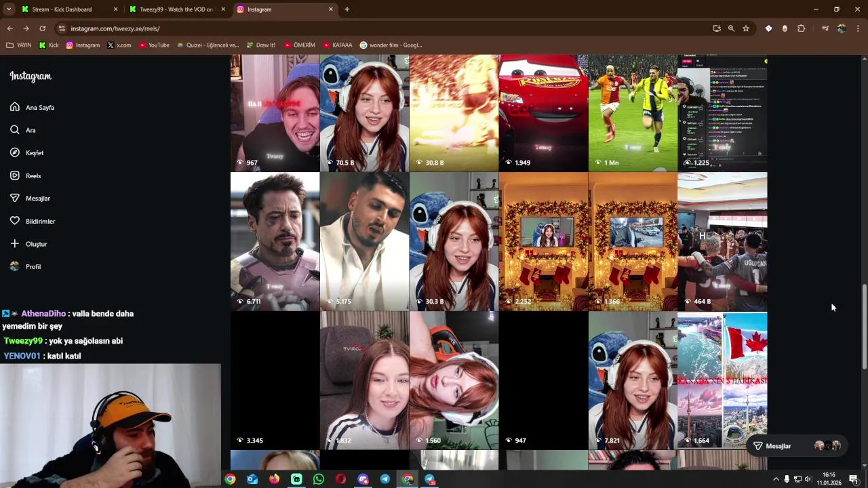Click the browser forward arrow

[x=26, y=28]
